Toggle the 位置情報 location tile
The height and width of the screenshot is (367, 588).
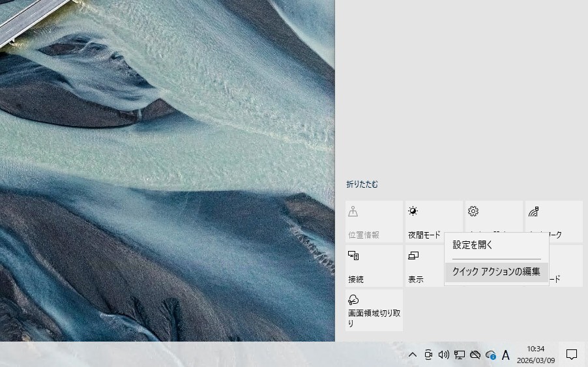point(374,222)
